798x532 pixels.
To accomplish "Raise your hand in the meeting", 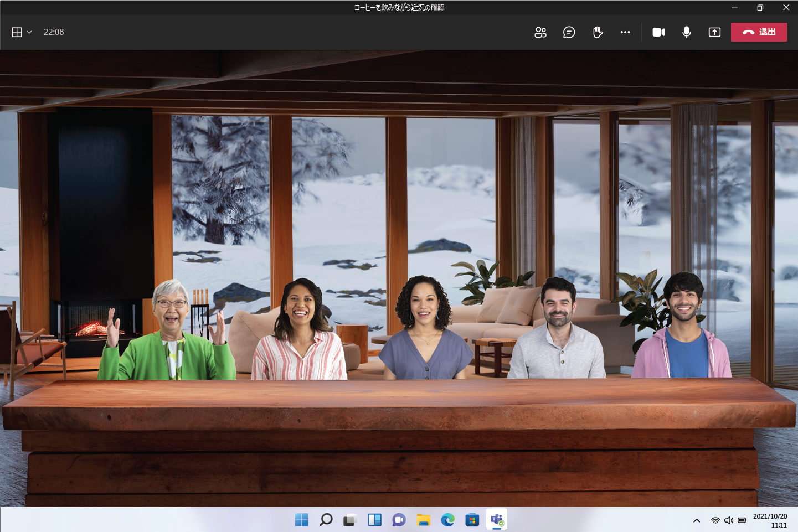I will [x=598, y=32].
